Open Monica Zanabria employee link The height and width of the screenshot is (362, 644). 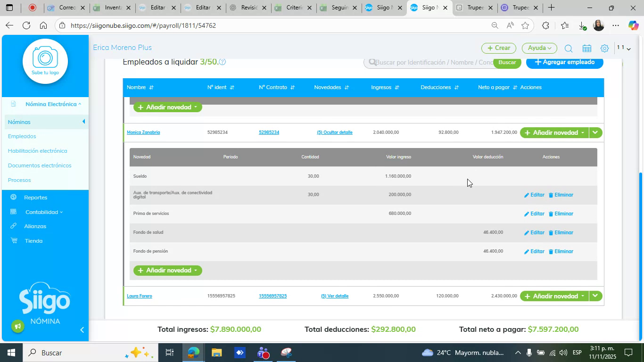pyautogui.click(x=143, y=132)
